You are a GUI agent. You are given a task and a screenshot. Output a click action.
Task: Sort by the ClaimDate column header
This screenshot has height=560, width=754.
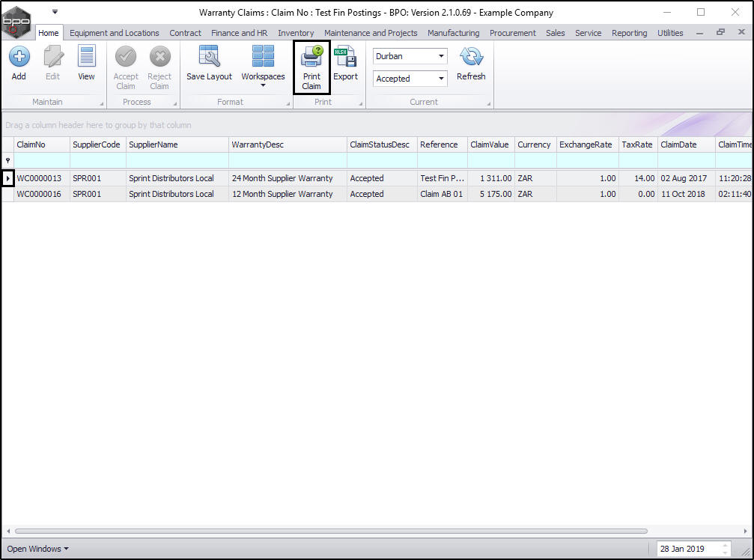click(x=686, y=144)
